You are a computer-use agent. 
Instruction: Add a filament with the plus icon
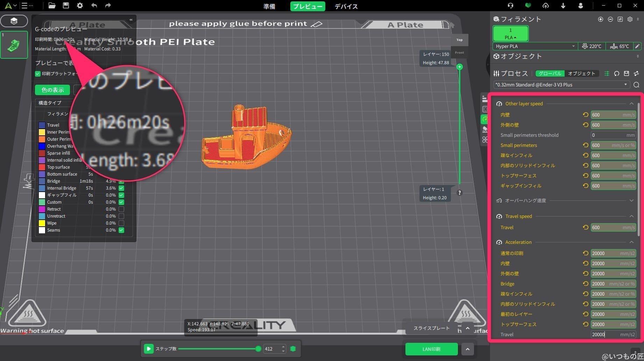[x=601, y=19]
